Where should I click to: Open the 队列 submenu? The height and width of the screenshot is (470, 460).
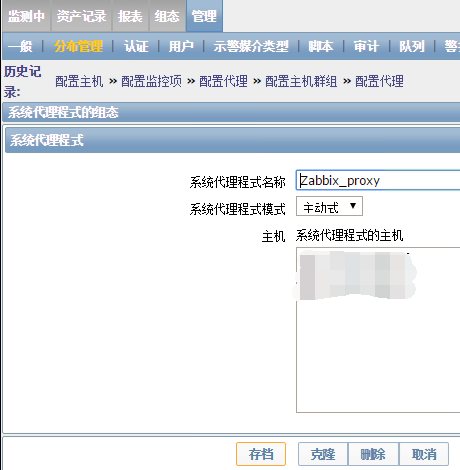coord(412,46)
